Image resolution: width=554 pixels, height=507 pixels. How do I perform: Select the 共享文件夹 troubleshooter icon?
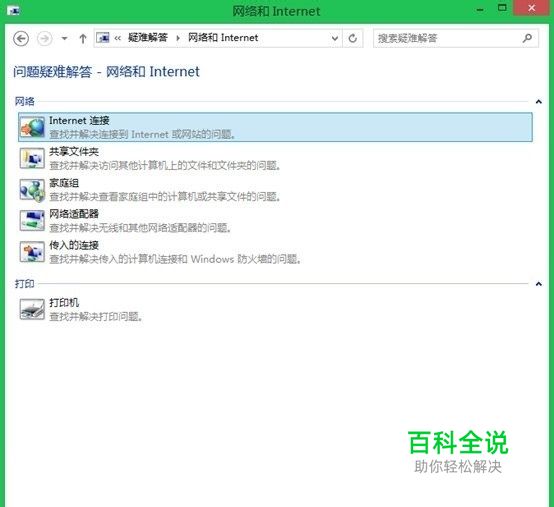click(33, 159)
